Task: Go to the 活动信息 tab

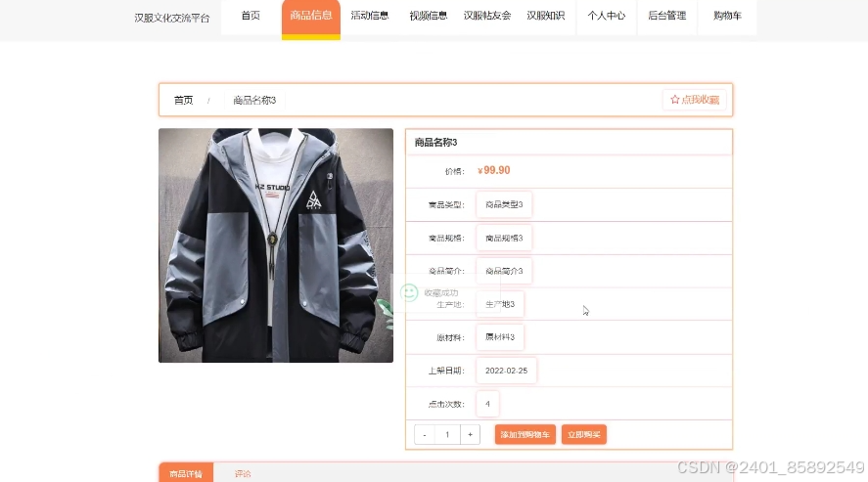Action: tap(370, 18)
